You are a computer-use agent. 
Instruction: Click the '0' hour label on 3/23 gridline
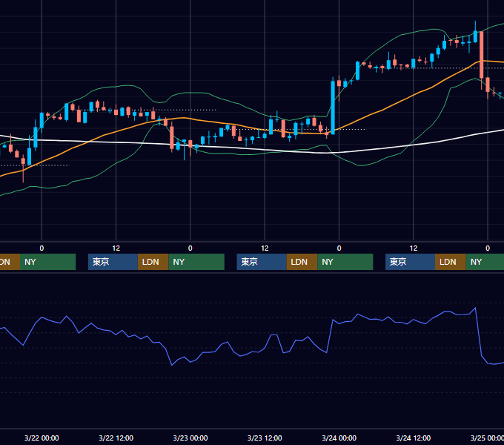click(190, 248)
